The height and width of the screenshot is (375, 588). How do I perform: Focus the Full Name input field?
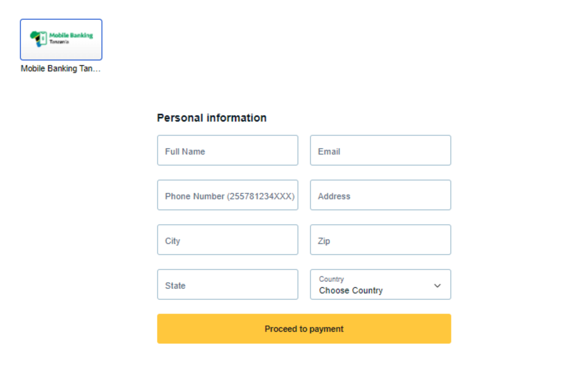[x=228, y=150]
